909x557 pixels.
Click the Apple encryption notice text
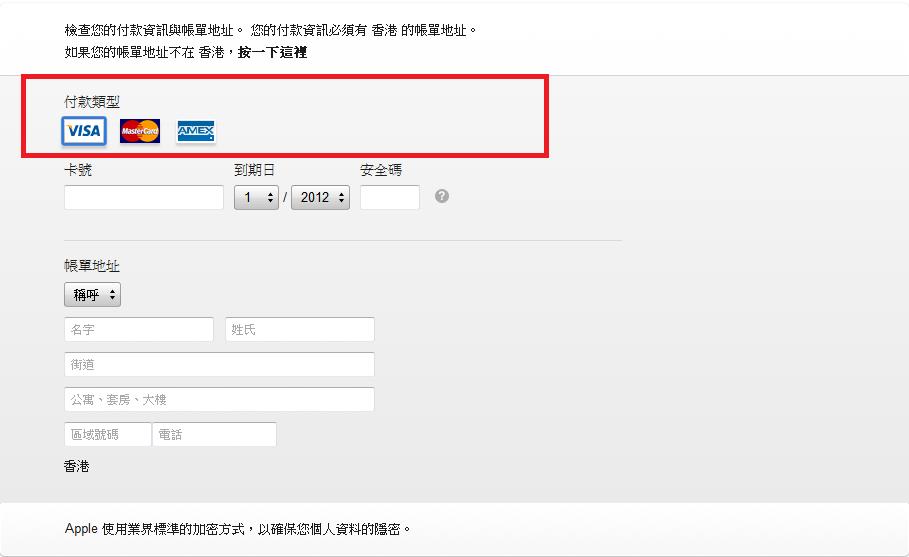pyautogui.click(x=238, y=529)
